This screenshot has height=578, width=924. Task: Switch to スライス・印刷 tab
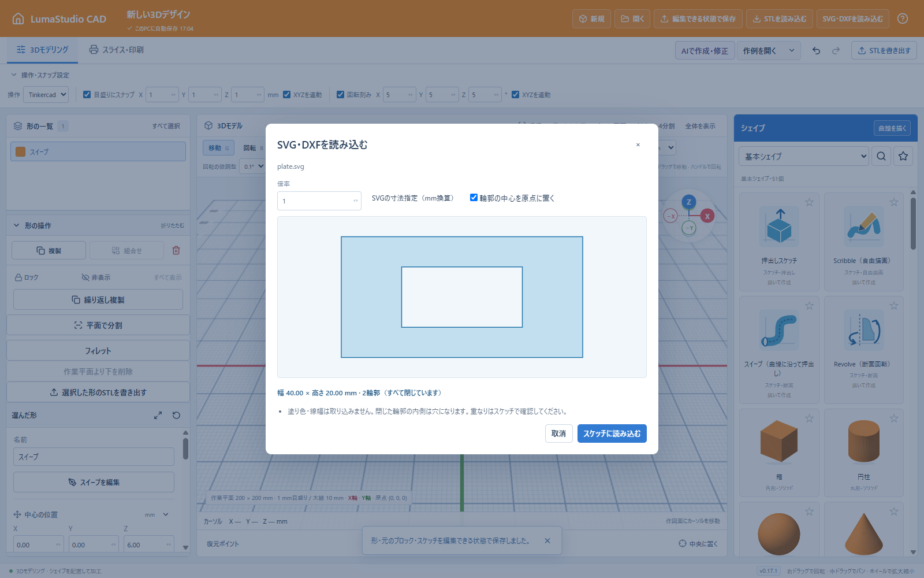116,50
